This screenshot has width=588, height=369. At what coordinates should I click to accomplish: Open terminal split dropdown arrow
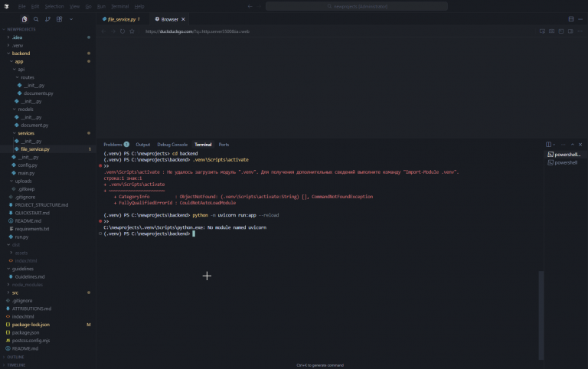point(554,145)
